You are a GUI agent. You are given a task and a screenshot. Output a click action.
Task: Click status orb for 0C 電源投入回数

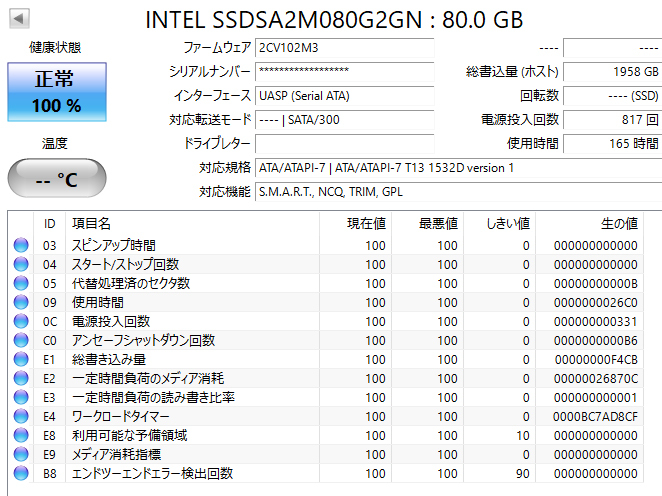21,321
